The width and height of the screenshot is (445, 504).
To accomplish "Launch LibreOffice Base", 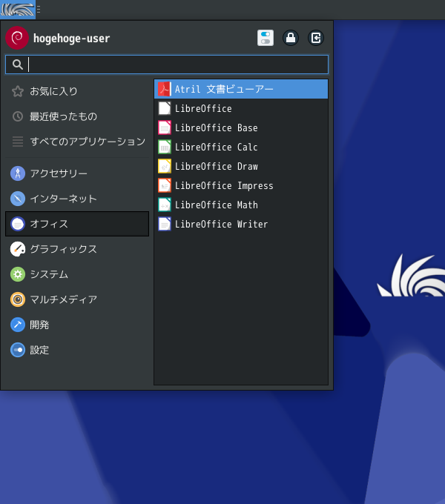I will [241, 127].
